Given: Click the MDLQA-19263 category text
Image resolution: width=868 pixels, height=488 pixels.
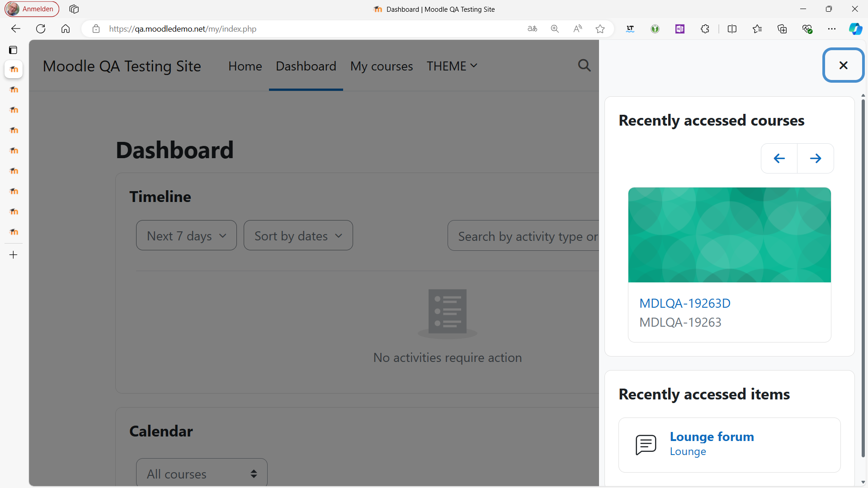Looking at the screenshot, I should (x=680, y=322).
